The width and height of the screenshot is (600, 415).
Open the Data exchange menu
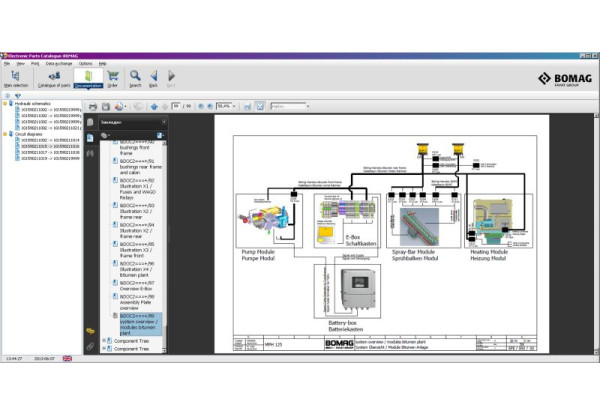click(58, 63)
